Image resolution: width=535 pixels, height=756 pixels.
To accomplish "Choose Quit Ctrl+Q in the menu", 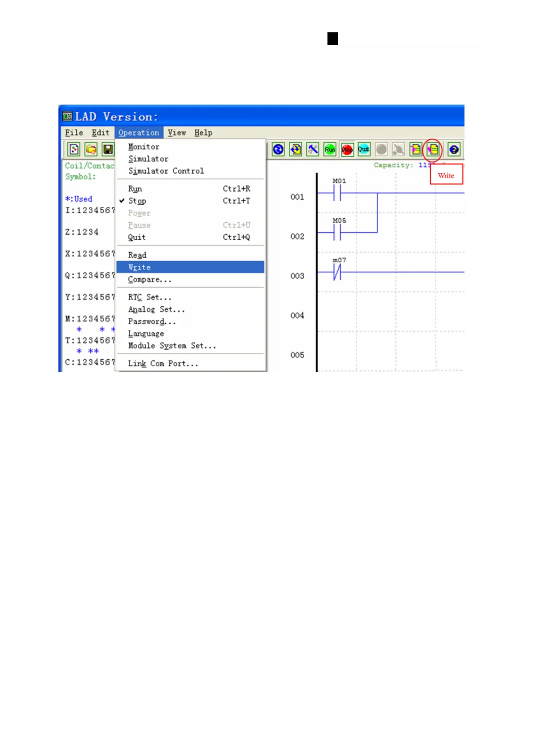I will pyautogui.click(x=190, y=237).
